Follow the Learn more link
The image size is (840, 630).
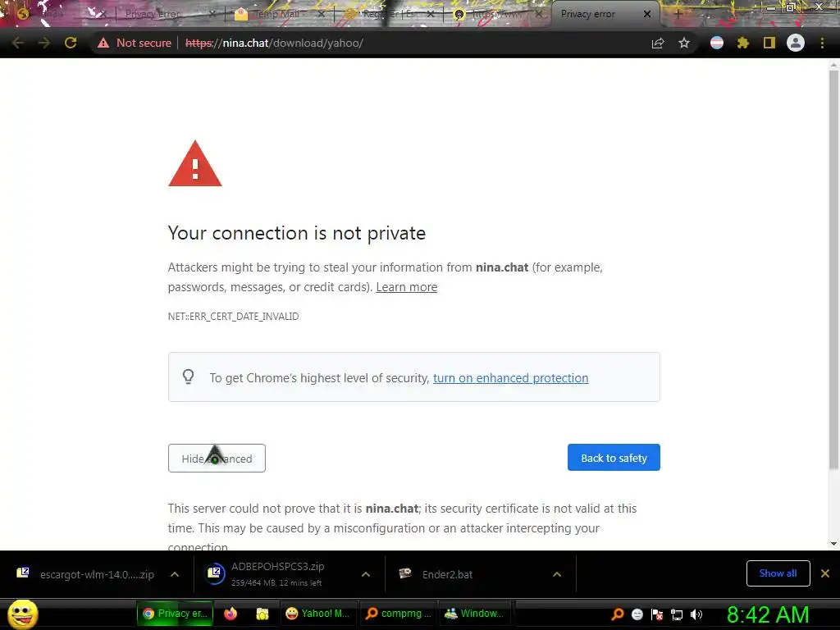[407, 287]
